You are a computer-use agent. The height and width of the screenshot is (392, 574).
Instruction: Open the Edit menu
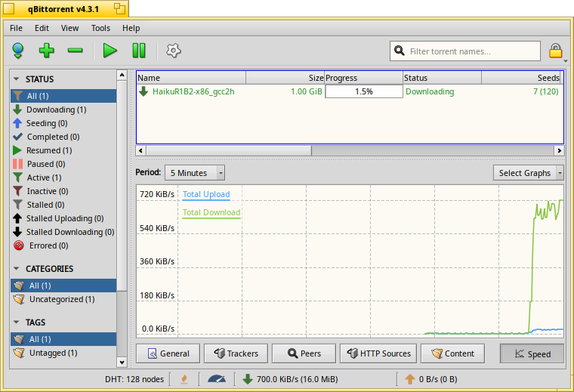click(x=42, y=28)
